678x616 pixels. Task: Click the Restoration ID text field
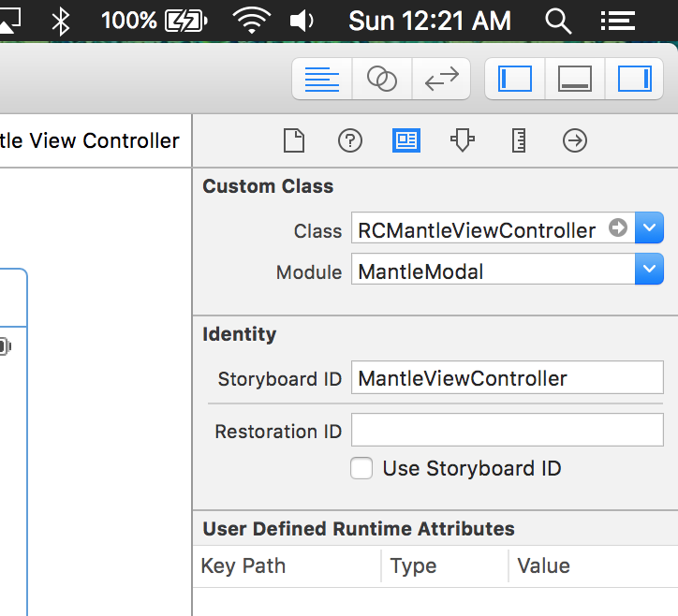[507, 431]
